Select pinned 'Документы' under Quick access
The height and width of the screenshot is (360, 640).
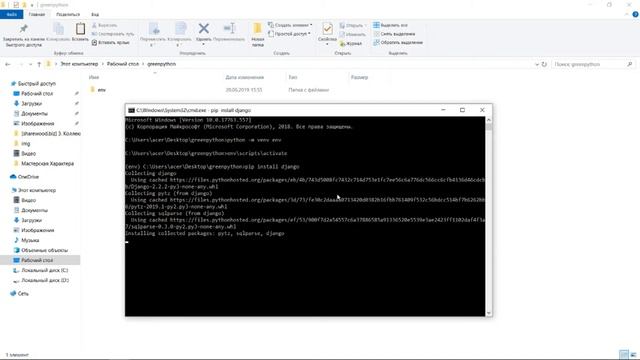(34, 113)
